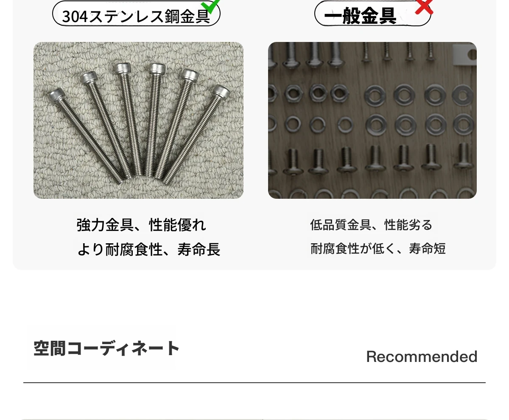Image resolution: width=509 pixels, height=420 pixels.
Task: Click the より耐腐食性、寿命長 caption
Action: coord(148,250)
